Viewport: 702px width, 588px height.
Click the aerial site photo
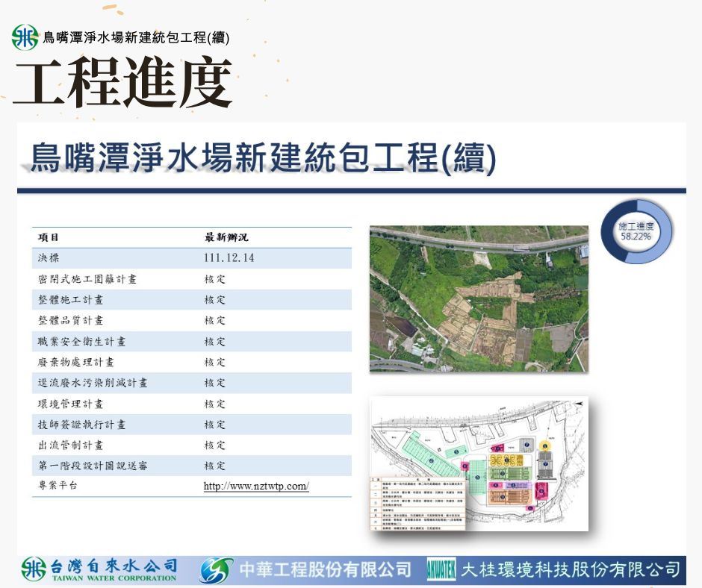tap(479, 298)
